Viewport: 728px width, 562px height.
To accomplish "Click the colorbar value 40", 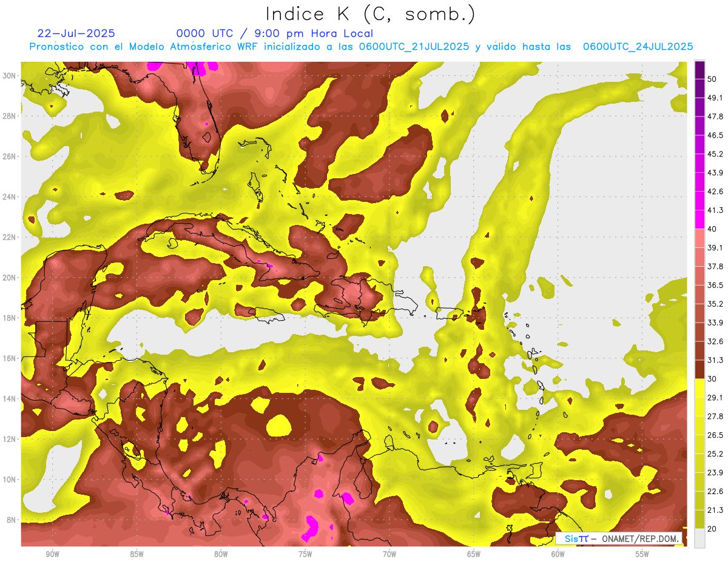I will (x=713, y=229).
